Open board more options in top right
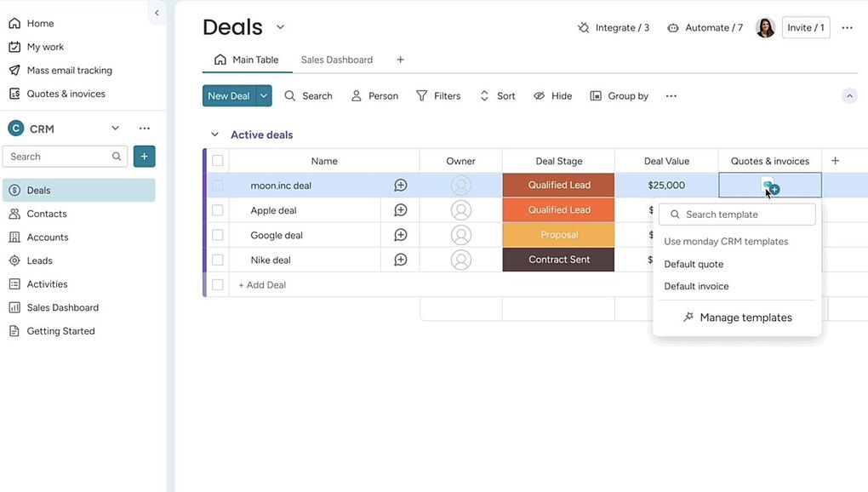 [x=847, y=28]
